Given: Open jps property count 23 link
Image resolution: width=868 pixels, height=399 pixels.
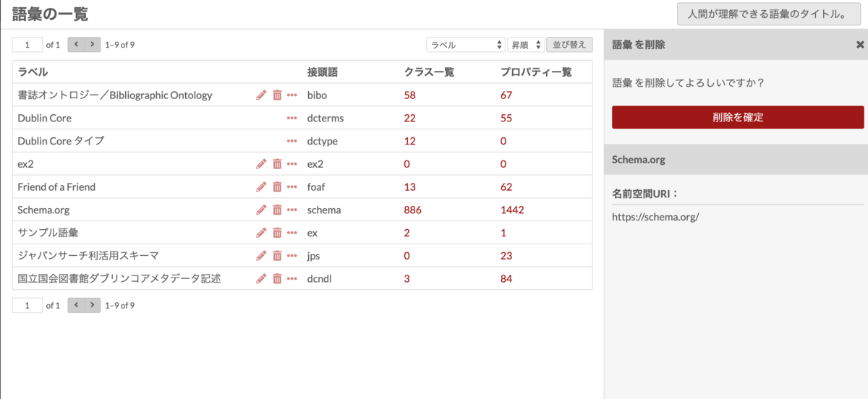Looking at the screenshot, I should click(506, 255).
